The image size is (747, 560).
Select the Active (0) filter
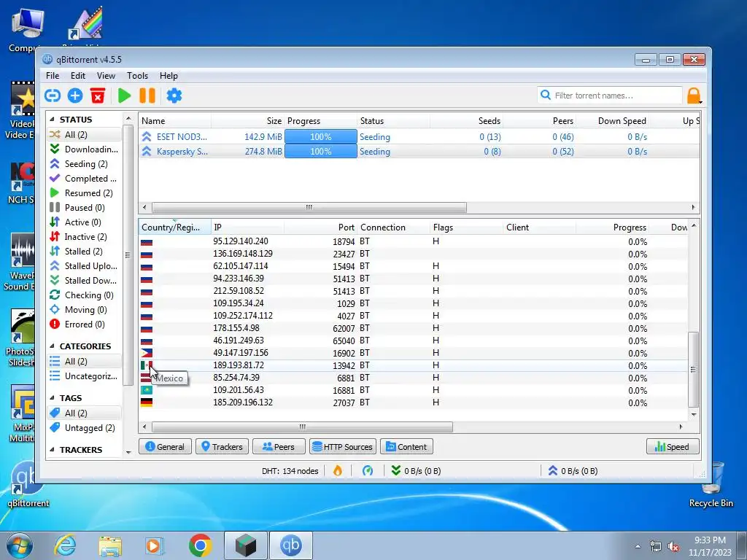click(85, 222)
